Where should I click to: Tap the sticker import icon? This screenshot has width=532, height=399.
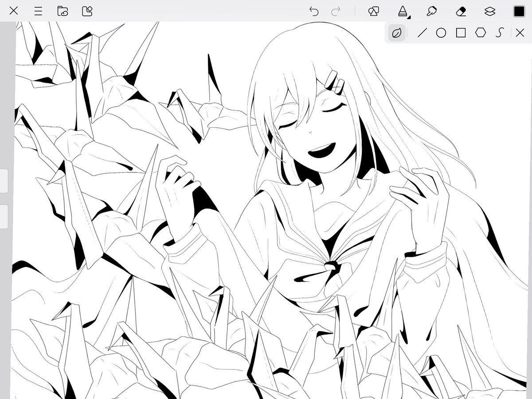coord(87,11)
